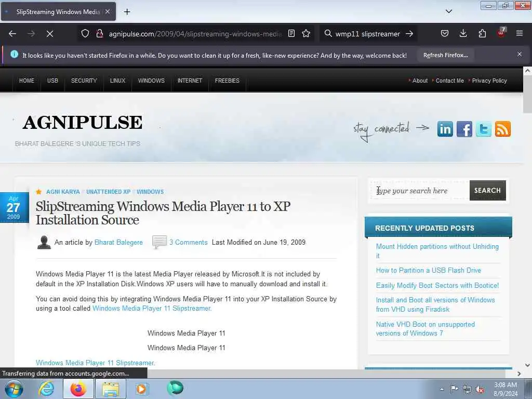Click the AGNIPULSE site logo
This screenshot has width=532, height=399.
pyautogui.click(x=83, y=123)
